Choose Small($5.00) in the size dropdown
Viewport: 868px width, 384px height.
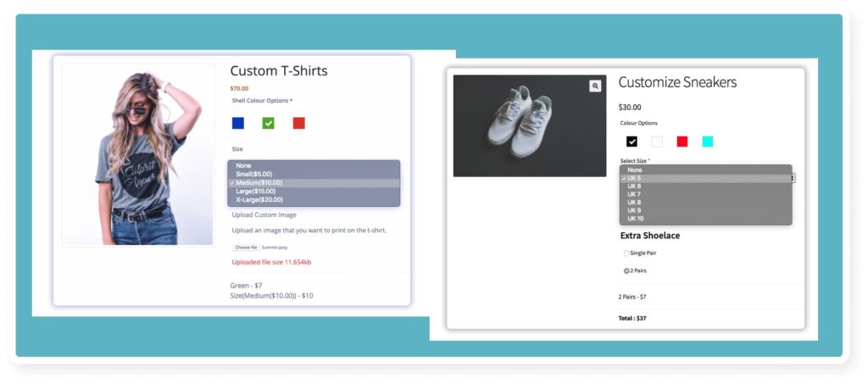253,174
